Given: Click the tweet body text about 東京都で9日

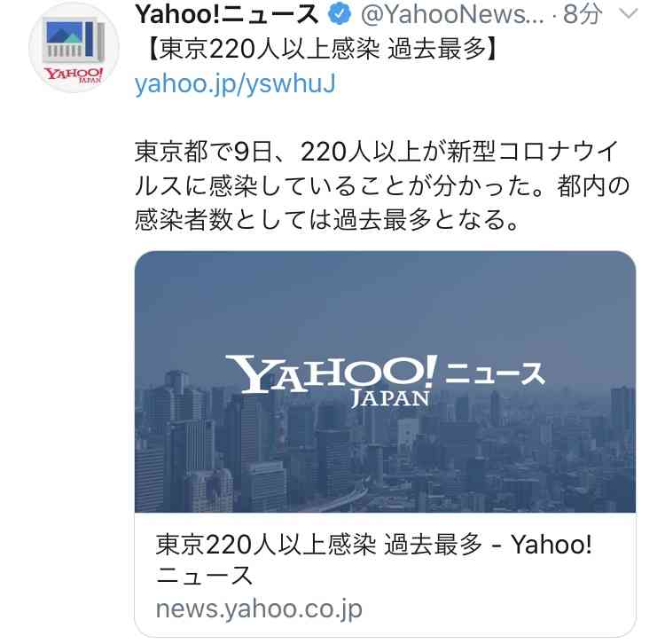Looking at the screenshot, I should point(381,185).
